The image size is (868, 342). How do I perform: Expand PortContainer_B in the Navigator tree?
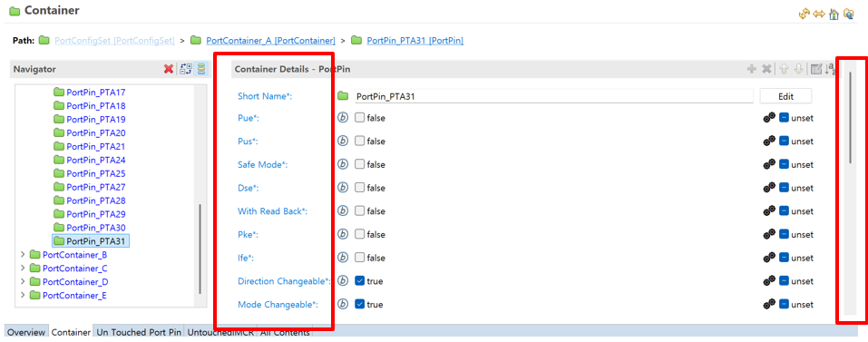coord(23,255)
